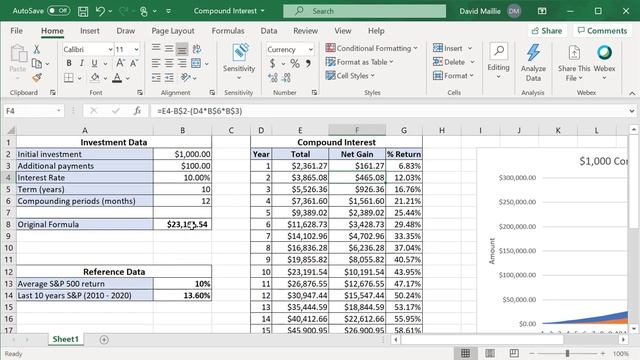Select the Sheet1 worksheet tab
640x360 pixels.
click(65, 339)
